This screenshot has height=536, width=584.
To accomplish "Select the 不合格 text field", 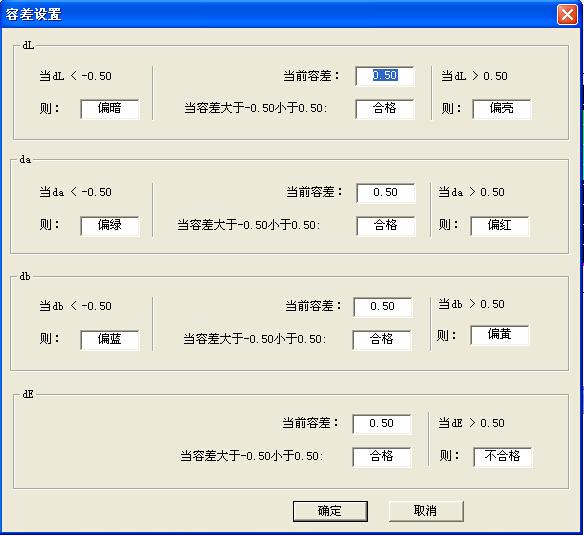I will (502, 457).
